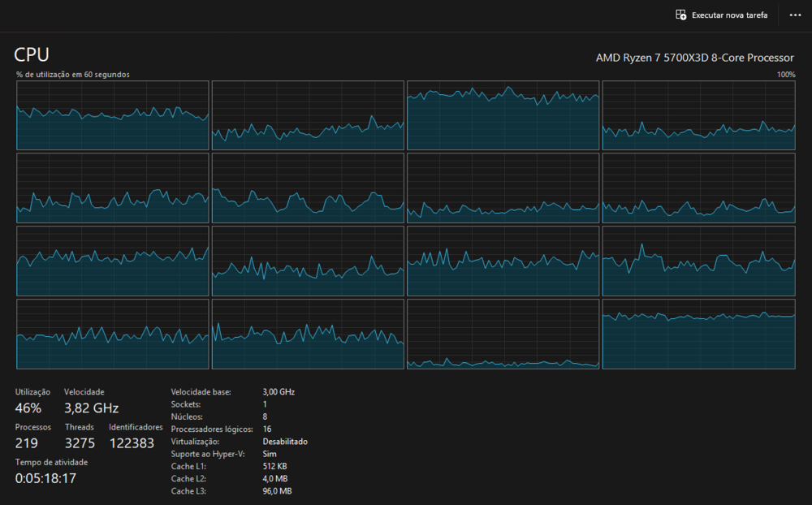Click the 16 logical processors value

click(266, 429)
